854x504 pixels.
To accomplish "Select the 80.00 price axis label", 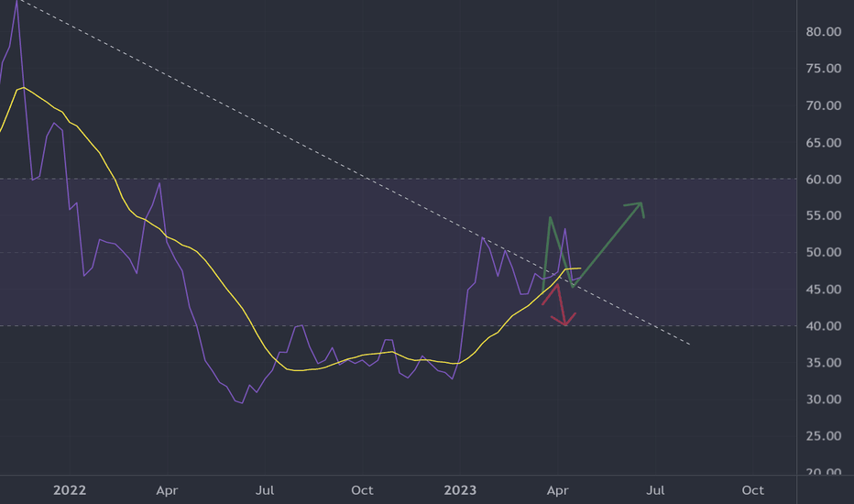I will click(824, 31).
